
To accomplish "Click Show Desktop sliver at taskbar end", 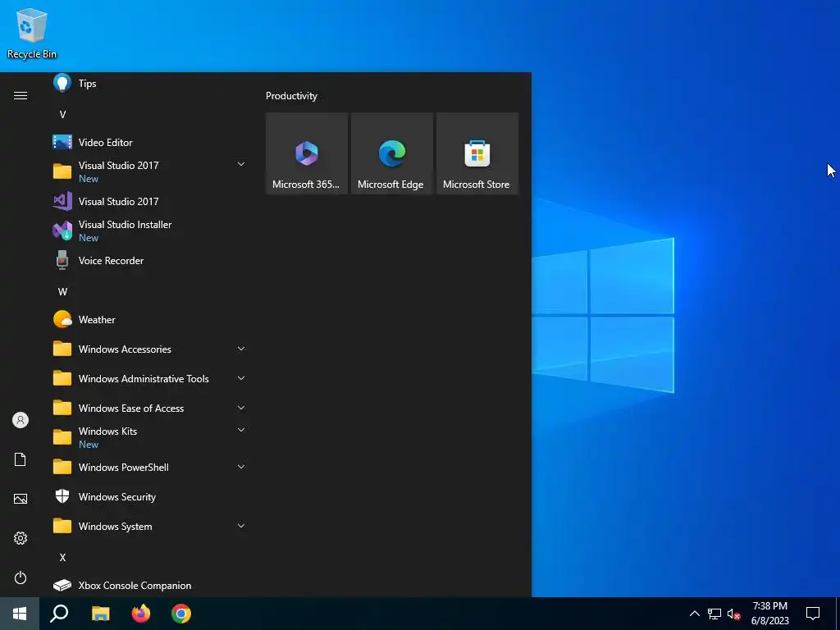I will 838,614.
